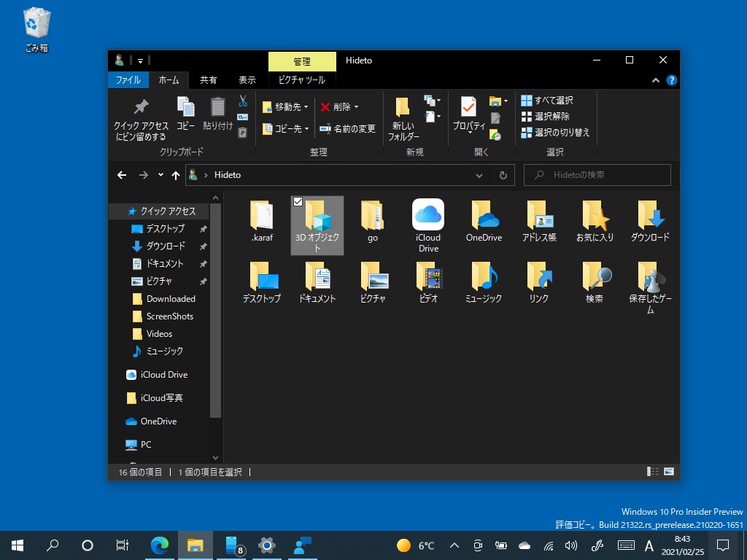The height and width of the screenshot is (560, 747).
Task: Open Downloaded in the navigation pane
Action: tap(164, 298)
